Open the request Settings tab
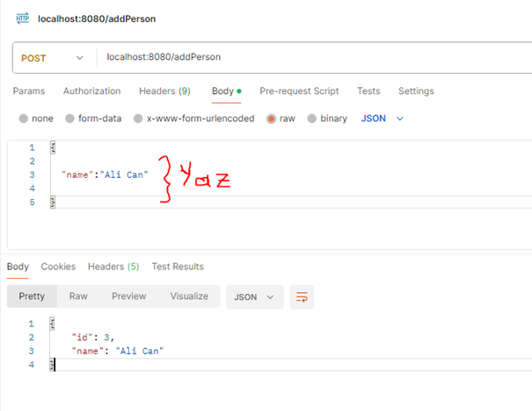532x411 pixels. (x=416, y=91)
